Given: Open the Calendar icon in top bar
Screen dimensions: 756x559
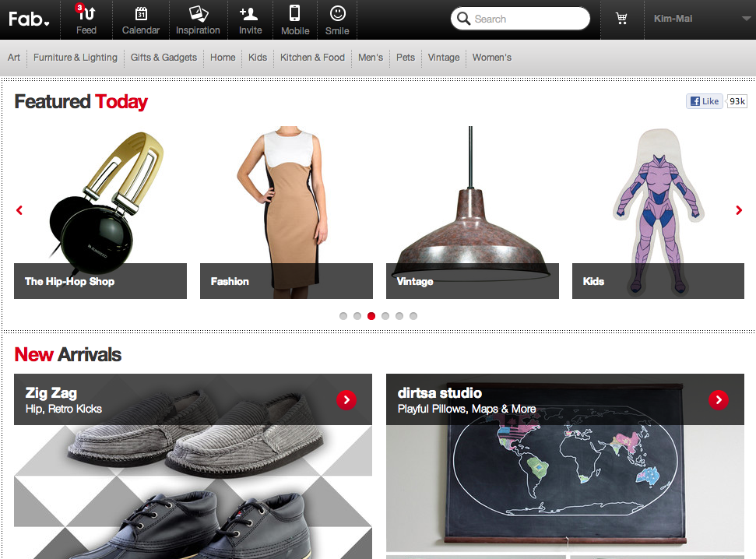Looking at the screenshot, I should [141, 14].
